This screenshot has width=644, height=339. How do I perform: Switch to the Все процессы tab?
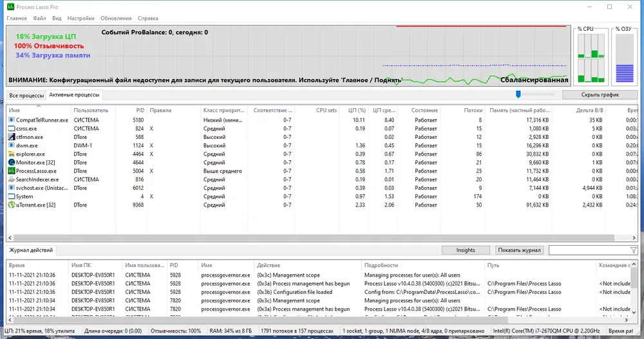[26, 95]
